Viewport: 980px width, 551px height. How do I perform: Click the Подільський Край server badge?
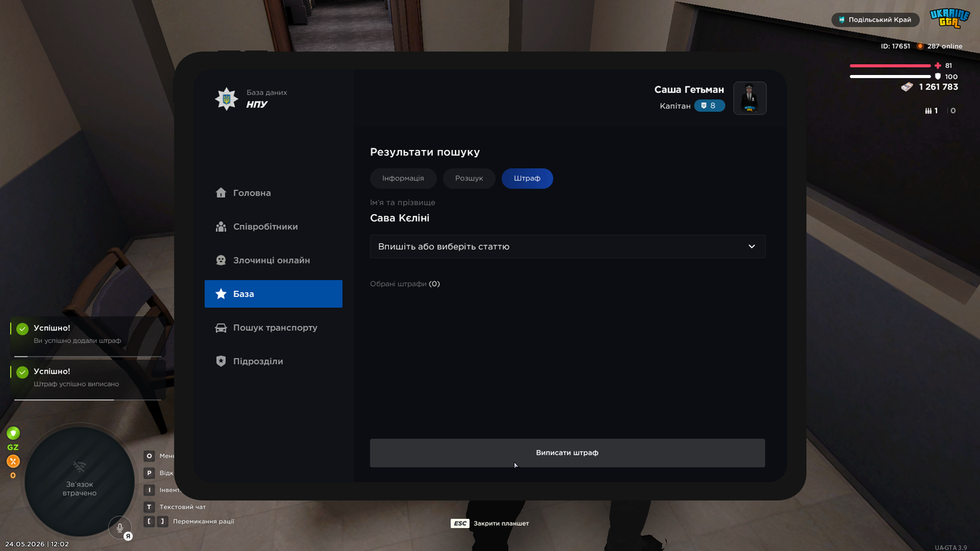coord(876,20)
